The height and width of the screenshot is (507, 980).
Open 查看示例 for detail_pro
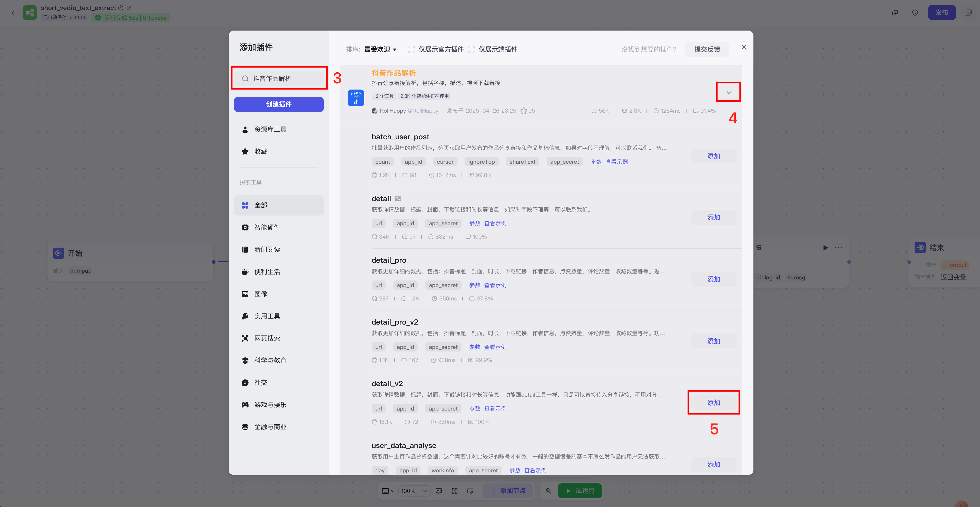pyautogui.click(x=495, y=285)
